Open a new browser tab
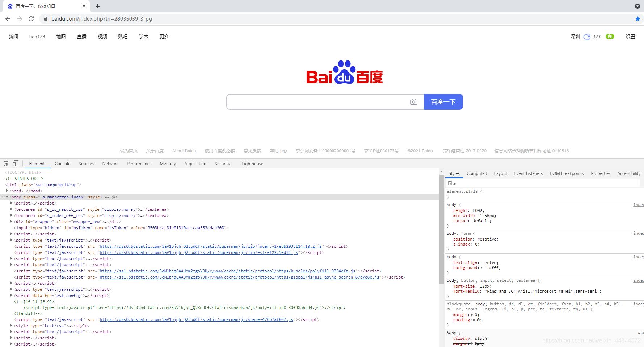The height and width of the screenshot is (347, 644). [x=98, y=6]
